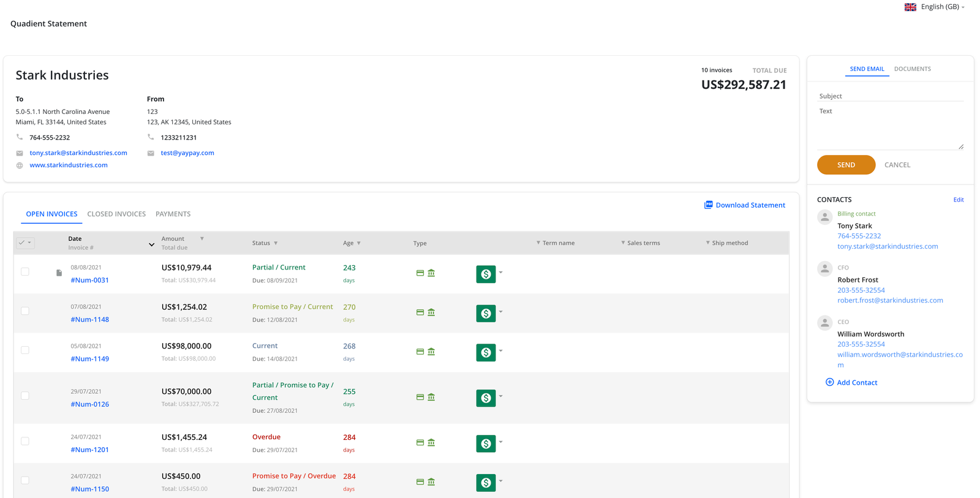Open the Amount column filter arrow
Screen dimensions: 980x498
pyautogui.click(x=202, y=238)
